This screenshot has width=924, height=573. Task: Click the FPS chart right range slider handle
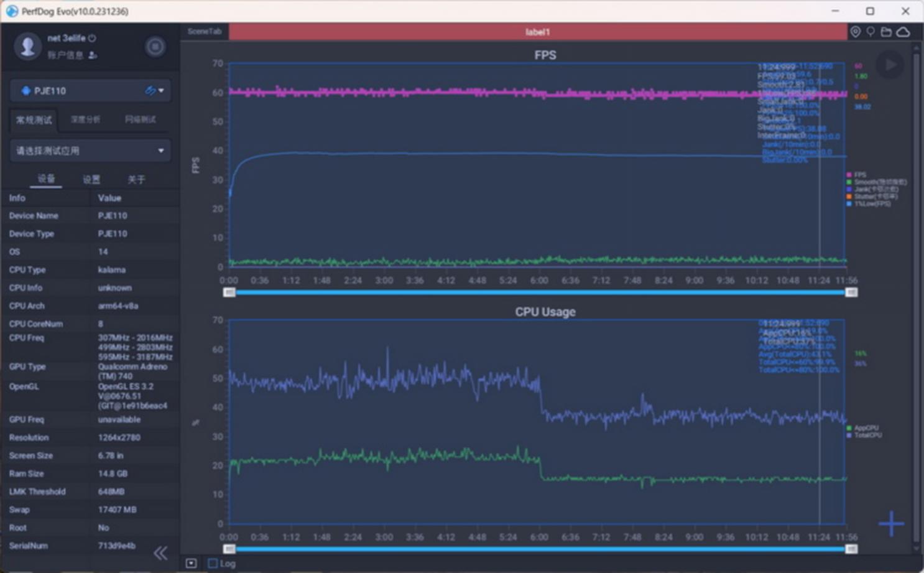coord(851,292)
